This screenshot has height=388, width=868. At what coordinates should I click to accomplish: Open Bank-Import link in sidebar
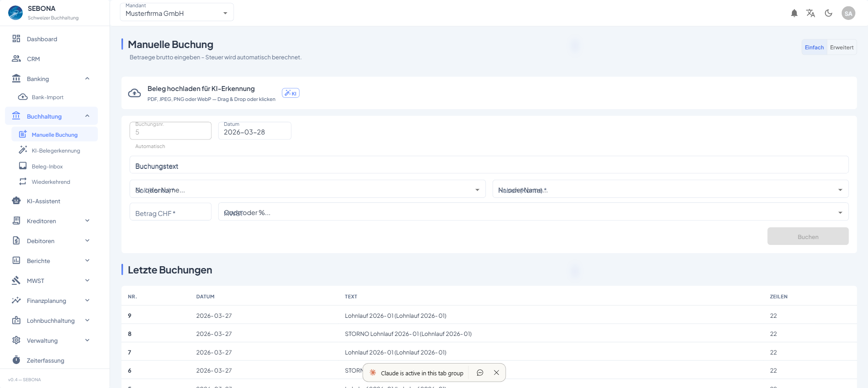click(47, 97)
